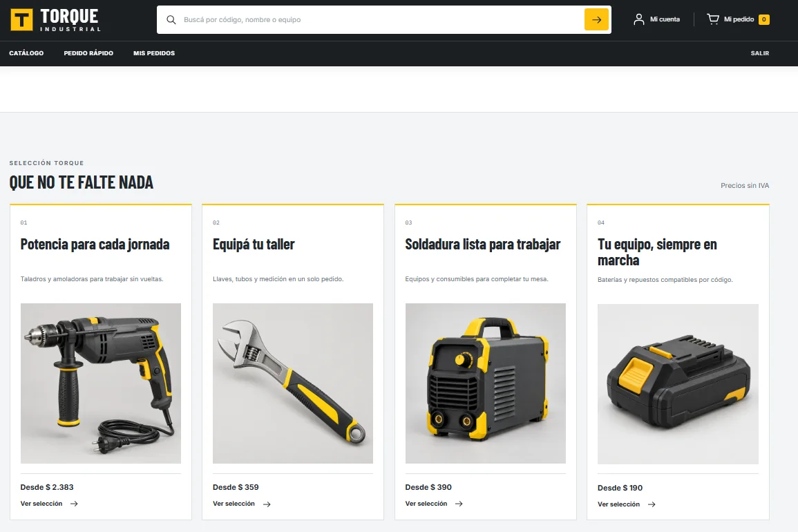Click heading Soldadura lista para trabajar

(482, 245)
